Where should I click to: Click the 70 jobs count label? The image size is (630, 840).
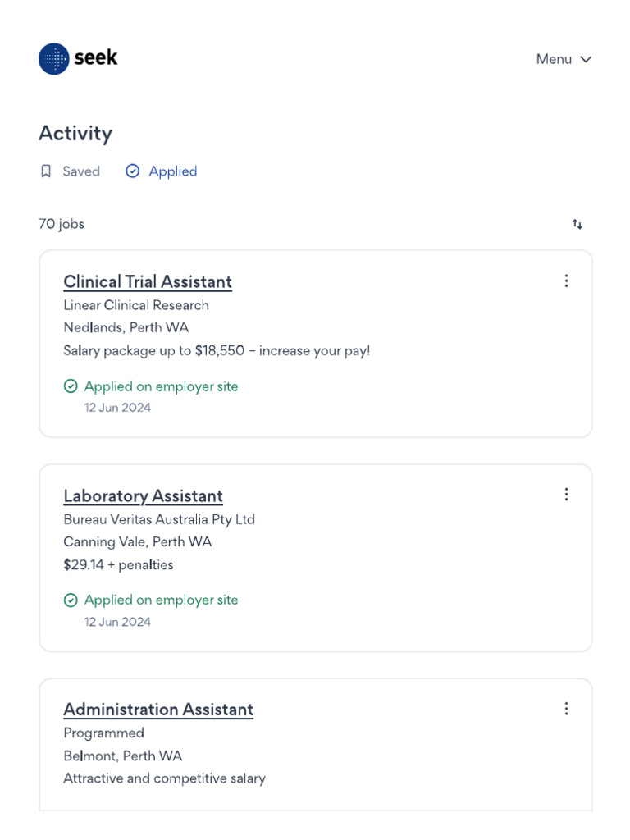[x=62, y=224]
